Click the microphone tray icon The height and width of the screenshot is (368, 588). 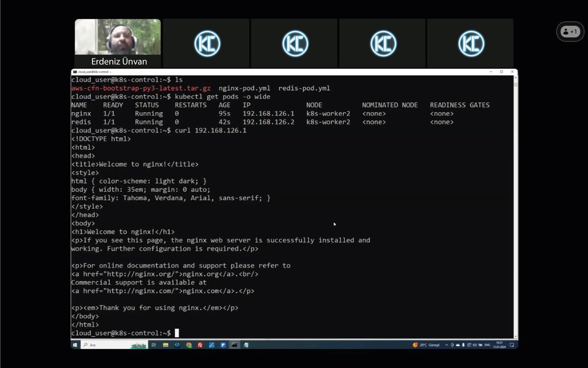pyautogui.click(x=463, y=345)
